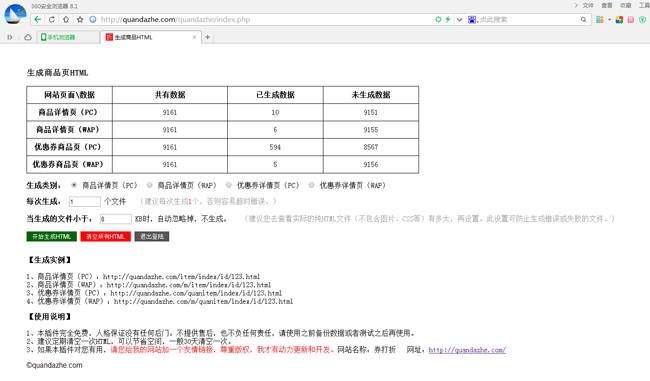
Task: Open the 工具 menu
Action: coord(644,5)
